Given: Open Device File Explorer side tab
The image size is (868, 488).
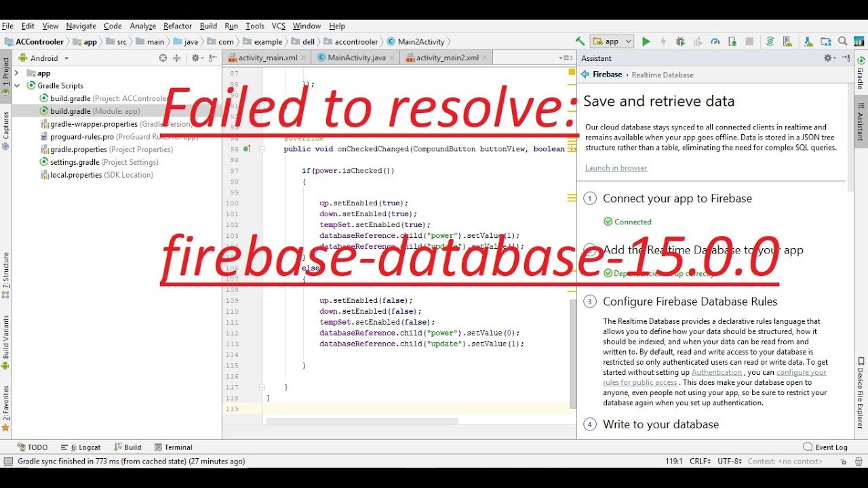Looking at the screenshot, I should (860, 394).
